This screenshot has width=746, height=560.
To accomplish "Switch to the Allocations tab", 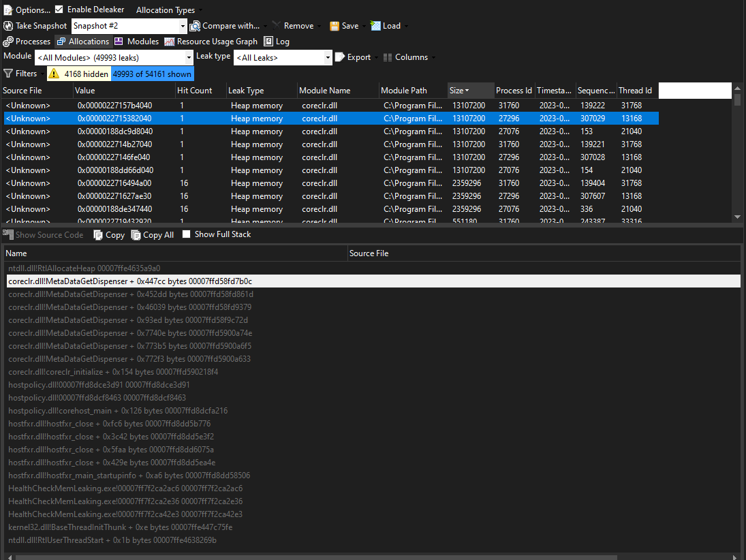I will (83, 42).
